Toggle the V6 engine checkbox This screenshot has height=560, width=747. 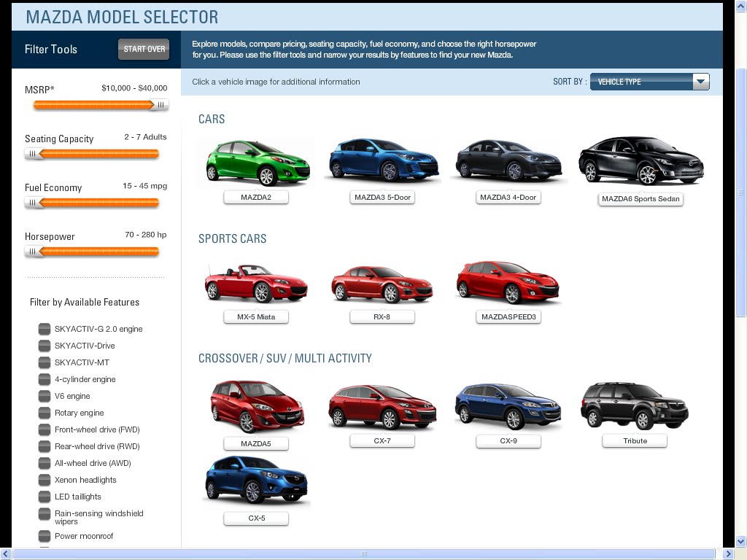(44, 396)
